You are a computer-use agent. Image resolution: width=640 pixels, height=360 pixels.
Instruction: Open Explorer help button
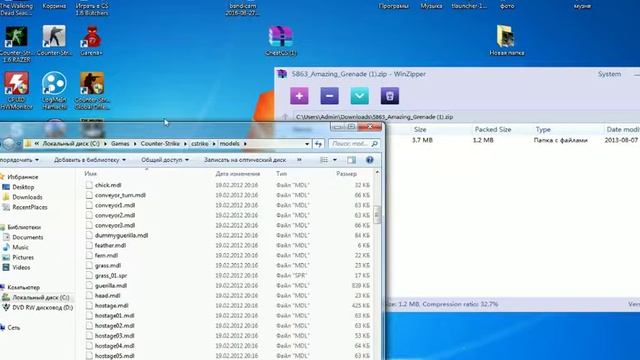pos(370,160)
